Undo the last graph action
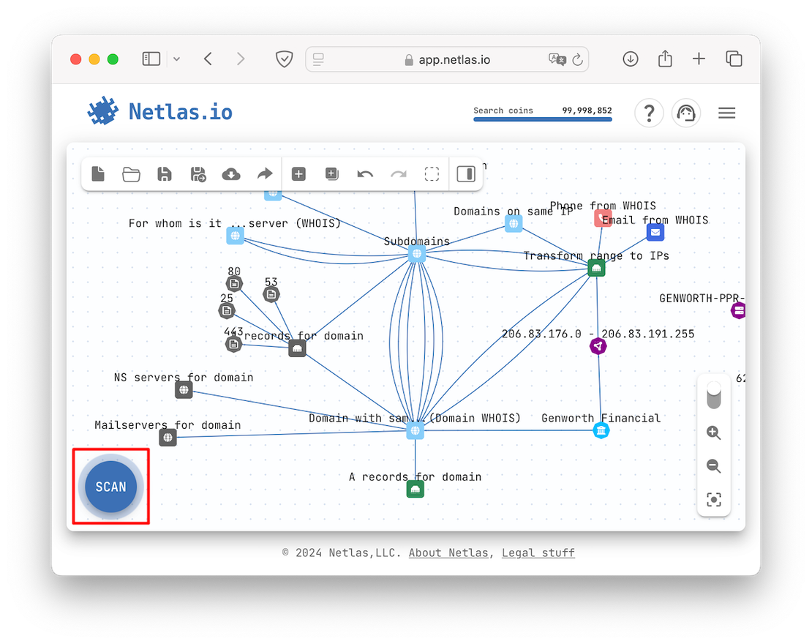812x644 pixels. pos(365,173)
